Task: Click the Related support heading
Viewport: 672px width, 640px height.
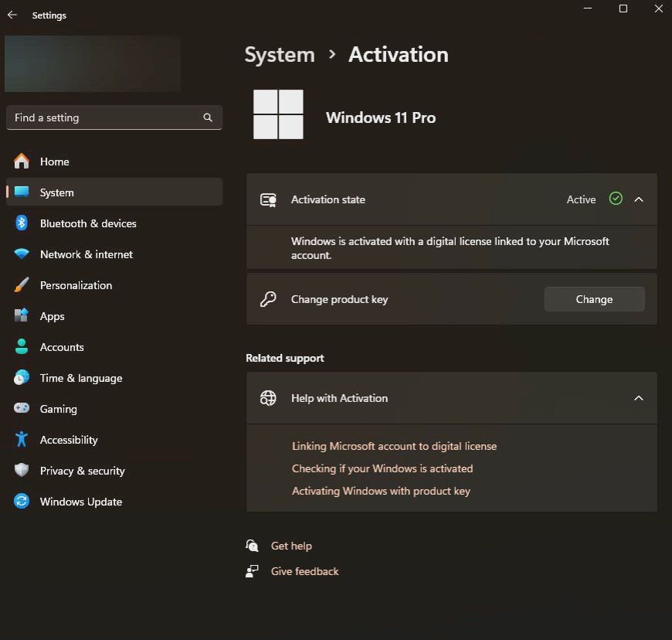Action: tap(284, 358)
